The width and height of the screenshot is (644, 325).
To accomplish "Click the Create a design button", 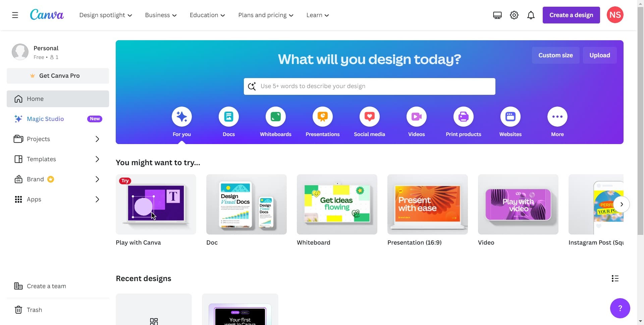I will 571,15.
